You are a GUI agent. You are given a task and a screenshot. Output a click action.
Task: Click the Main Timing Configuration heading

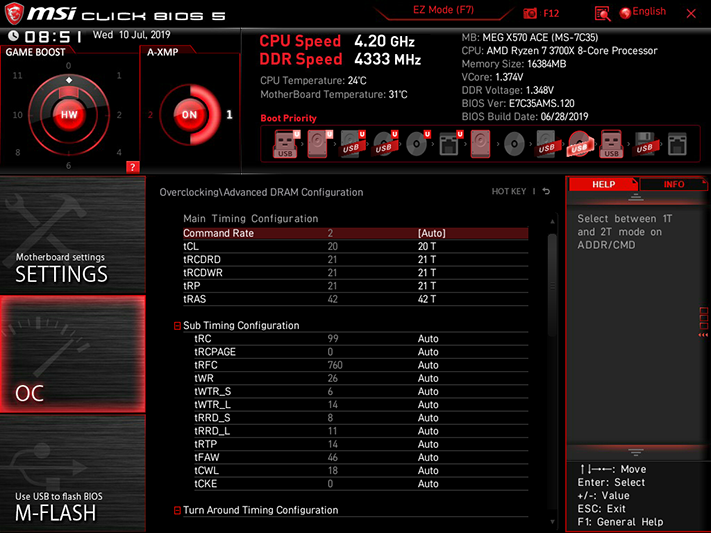pos(251,219)
